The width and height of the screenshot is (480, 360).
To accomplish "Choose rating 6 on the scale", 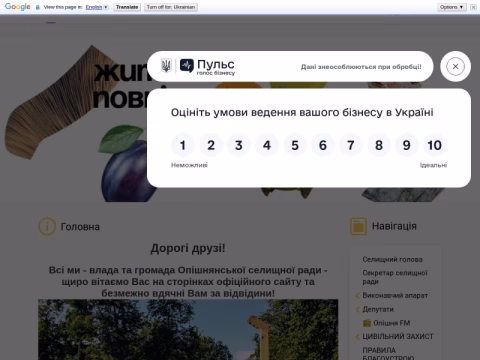I will pos(323,145).
